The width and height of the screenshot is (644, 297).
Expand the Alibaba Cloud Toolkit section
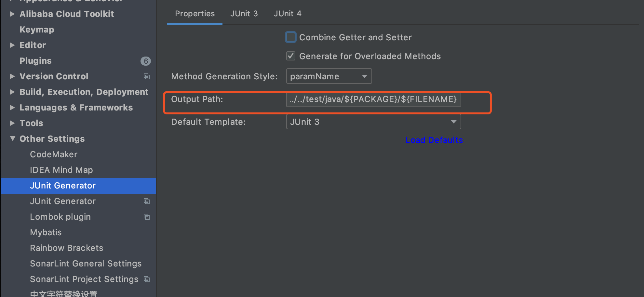(12, 14)
